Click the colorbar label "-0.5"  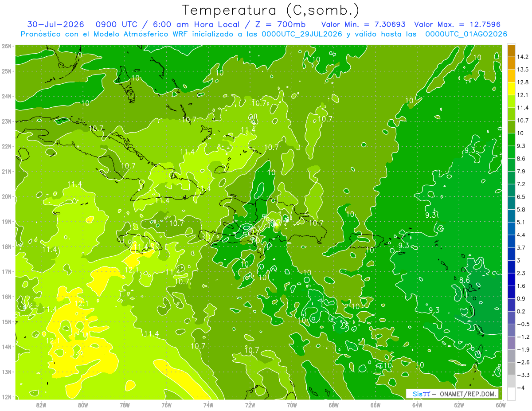point(523,324)
